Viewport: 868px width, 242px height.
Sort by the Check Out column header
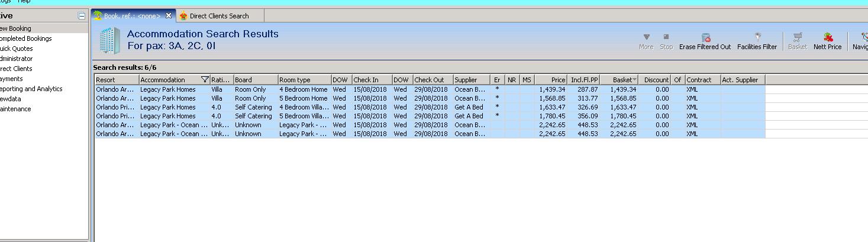coord(433,80)
